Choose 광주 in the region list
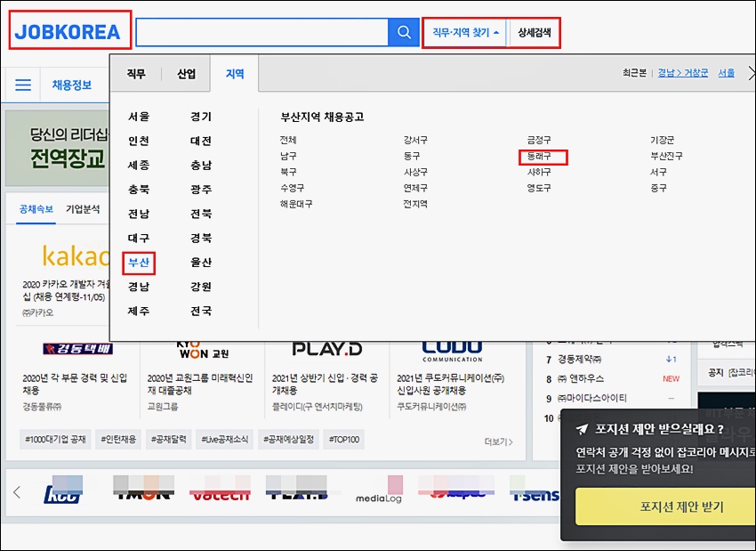 point(201,189)
